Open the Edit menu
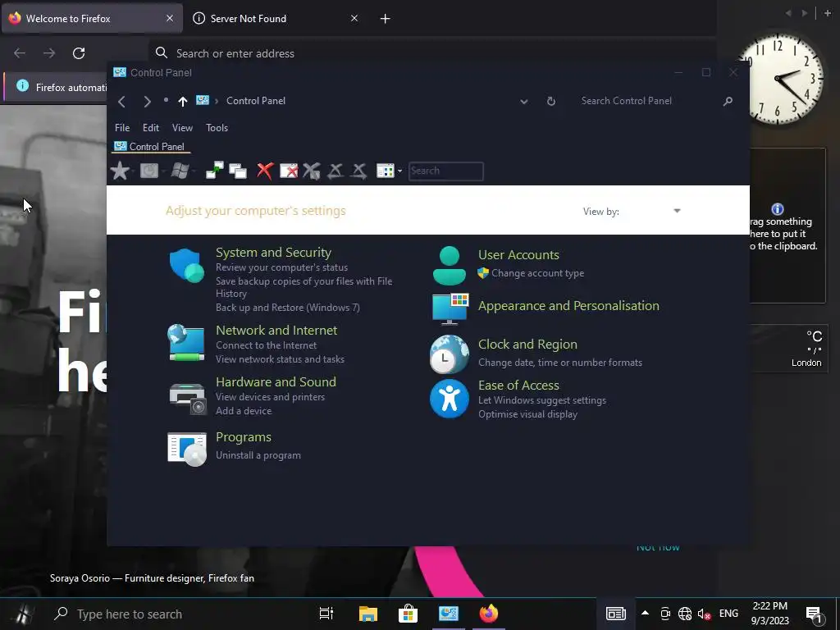This screenshot has width=840, height=630. (151, 127)
